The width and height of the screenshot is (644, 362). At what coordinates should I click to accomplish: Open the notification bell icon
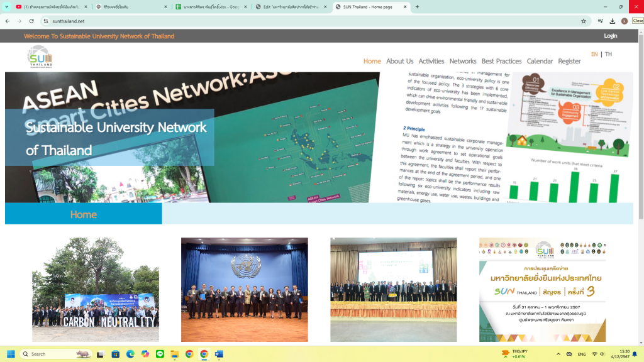coord(635,354)
